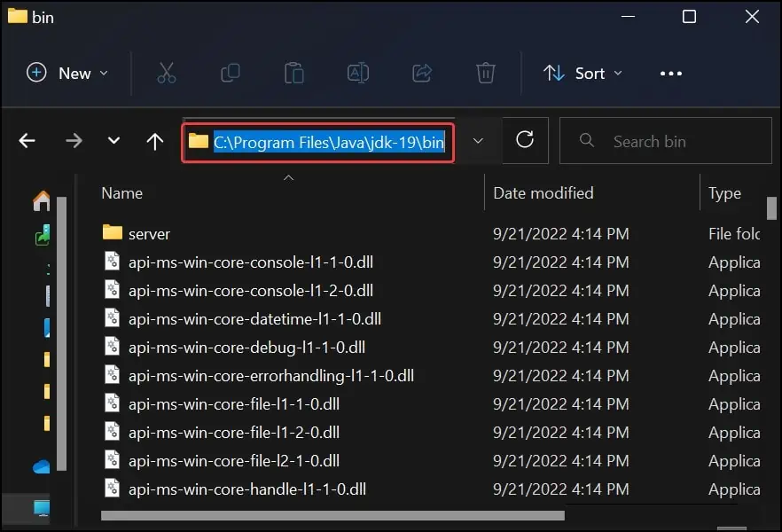Open Gallery from the sidebar

click(x=40, y=235)
